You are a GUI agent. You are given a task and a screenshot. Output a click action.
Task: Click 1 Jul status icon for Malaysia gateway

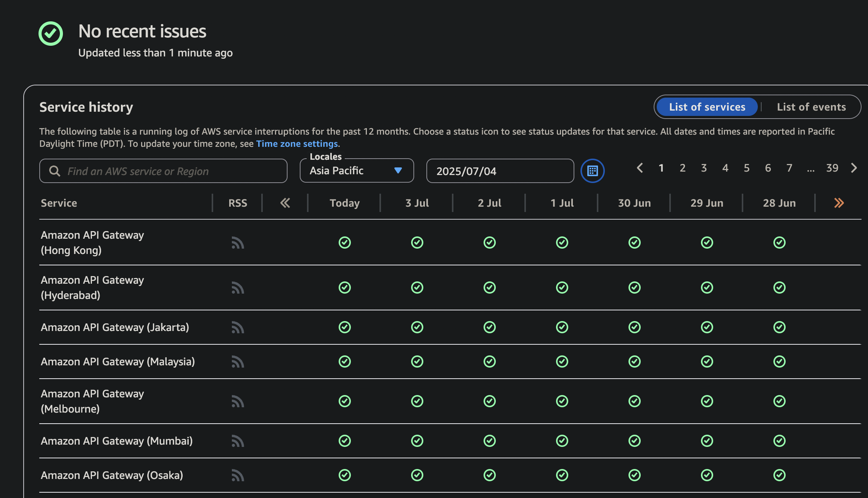[562, 361]
